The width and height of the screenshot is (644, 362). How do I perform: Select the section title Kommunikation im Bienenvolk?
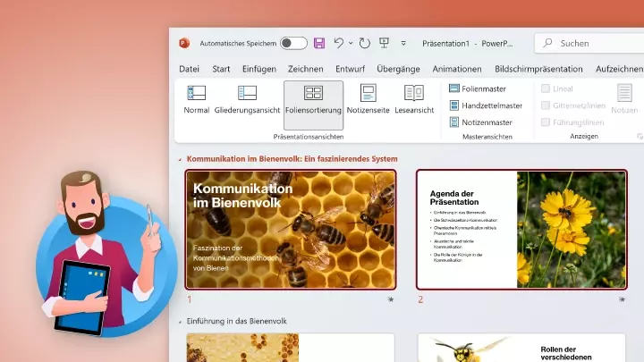tap(292, 159)
